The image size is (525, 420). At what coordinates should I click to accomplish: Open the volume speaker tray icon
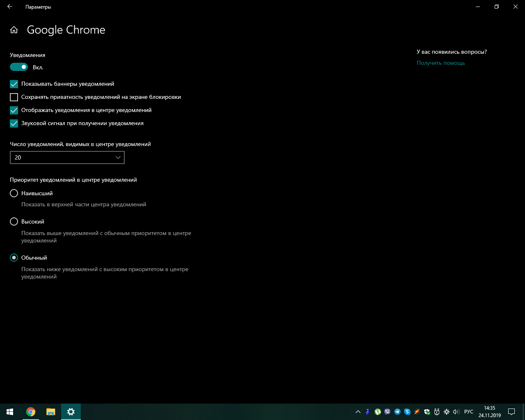[x=456, y=412]
